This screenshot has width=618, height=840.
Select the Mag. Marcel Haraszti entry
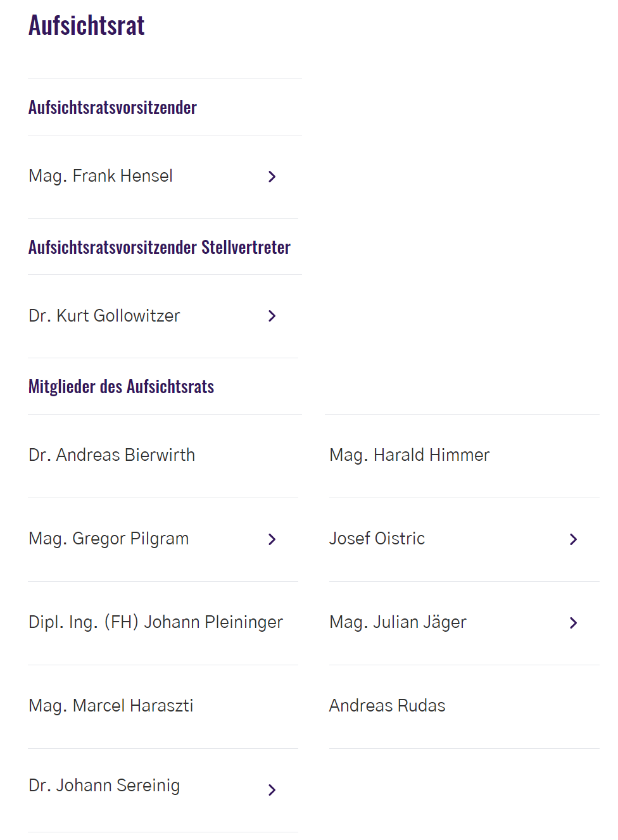[111, 706]
